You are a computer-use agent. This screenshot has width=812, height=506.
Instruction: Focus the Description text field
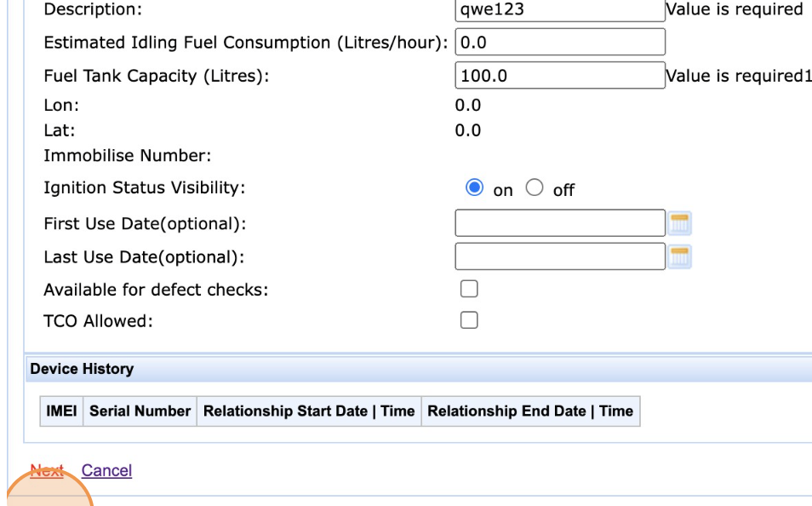tap(560, 10)
